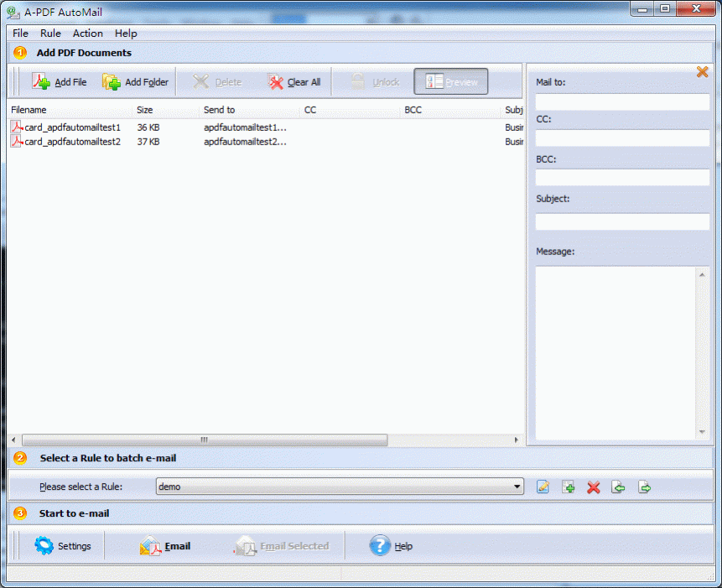Open Settings with the gear icon

pos(63,545)
